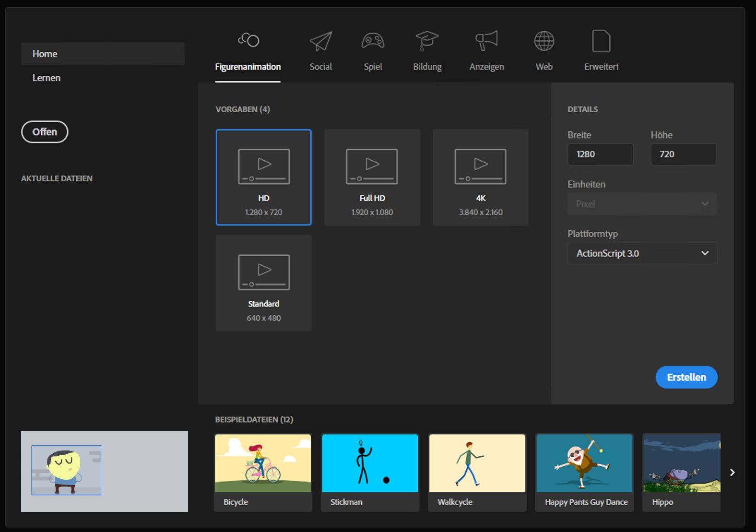Click the Happy Pants Guy Dance caption
The width and height of the screenshot is (756, 532).
pos(586,502)
